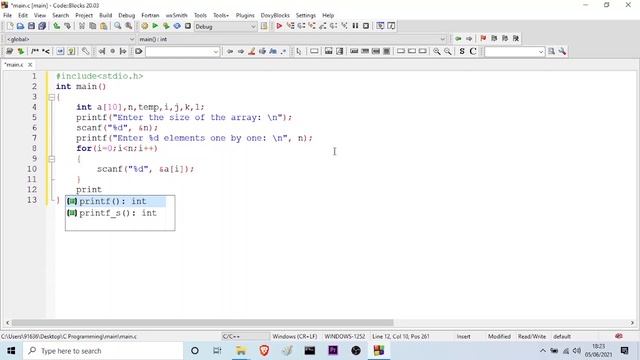The width and height of the screenshot is (640, 360).
Task: Click the bold C icon in the toolbar
Action: click(473, 51)
